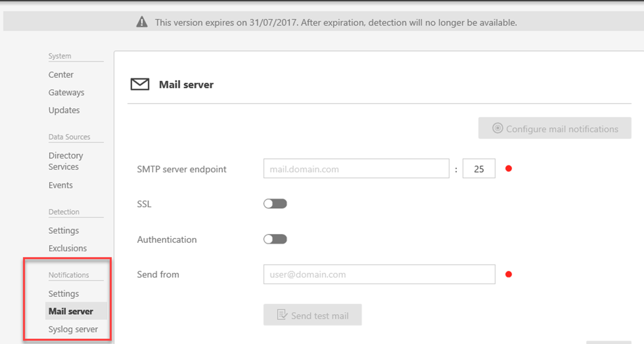Image resolution: width=644 pixels, height=344 pixels.
Task: Open the Gateways page
Action: [x=66, y=93]
